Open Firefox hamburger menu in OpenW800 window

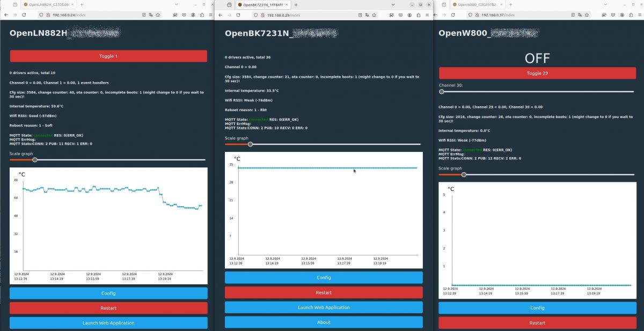tap(640, 15)
